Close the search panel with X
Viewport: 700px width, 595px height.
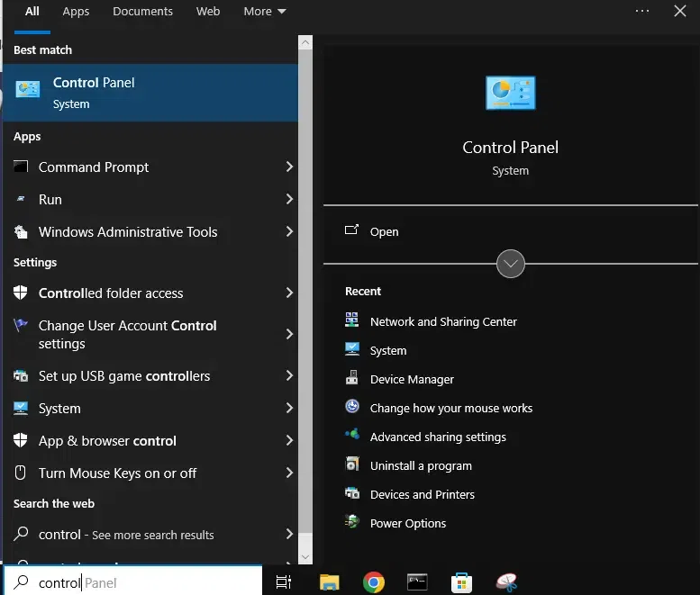[x=680, y=11]
